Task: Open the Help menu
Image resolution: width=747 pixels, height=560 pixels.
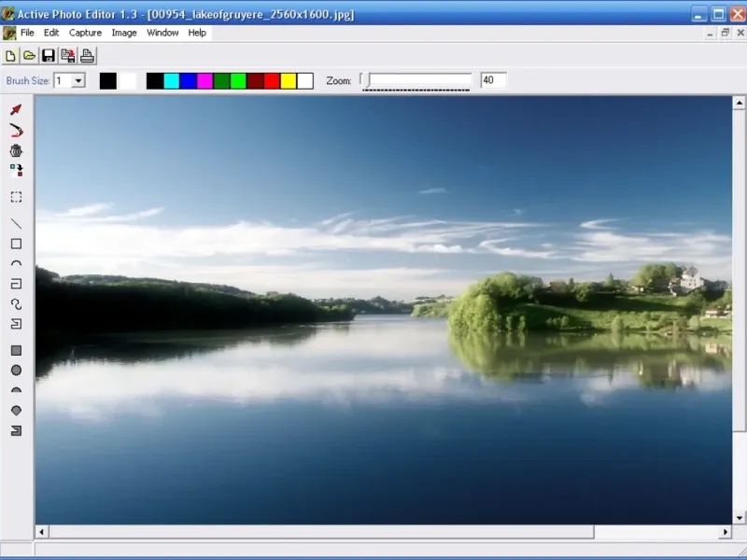Action: [x=197, y=33]
